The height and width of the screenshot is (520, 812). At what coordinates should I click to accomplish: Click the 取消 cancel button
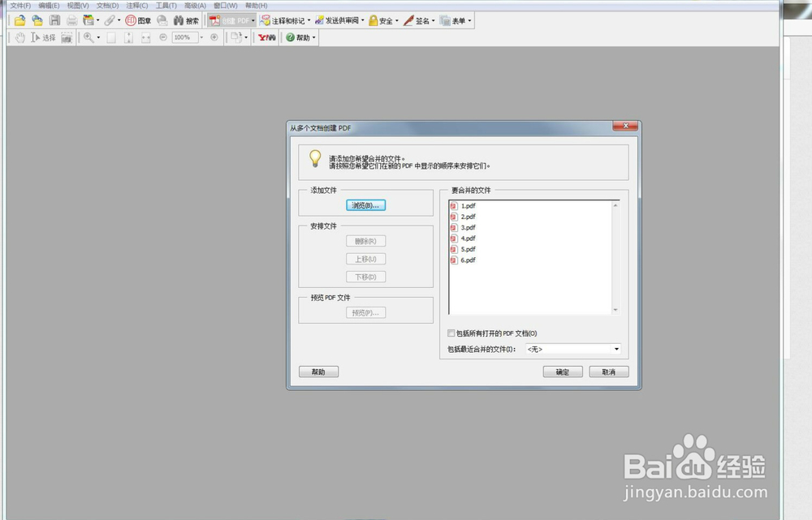(x=609, y=372)
